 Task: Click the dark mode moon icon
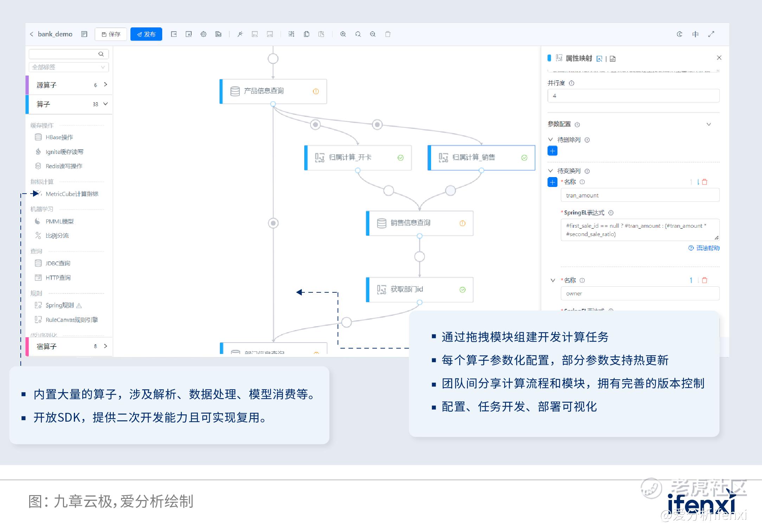[679, 34]
